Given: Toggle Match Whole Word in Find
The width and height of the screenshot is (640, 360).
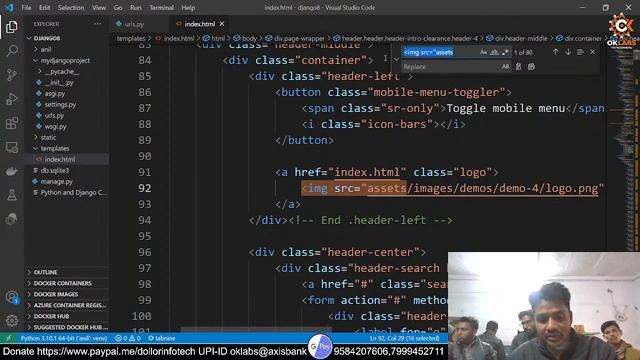Looking at the screenshot, I should [x=494, y=52].
